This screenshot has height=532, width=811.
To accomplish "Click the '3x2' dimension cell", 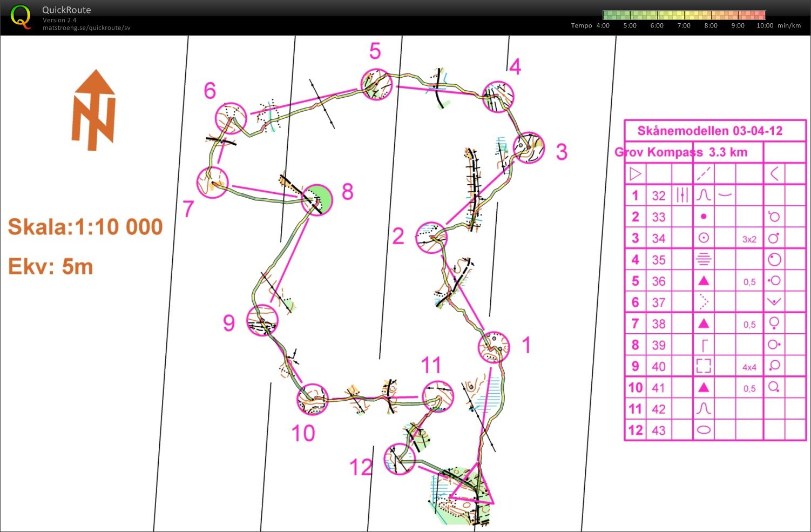I will pos(749,239).
